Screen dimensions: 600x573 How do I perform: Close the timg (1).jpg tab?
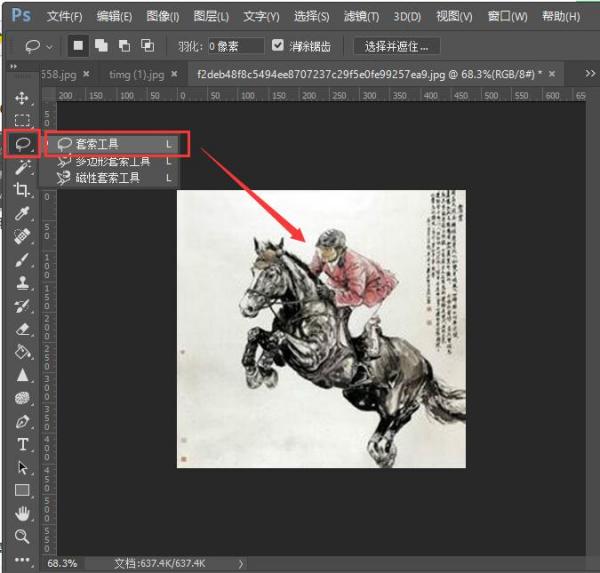174,73
